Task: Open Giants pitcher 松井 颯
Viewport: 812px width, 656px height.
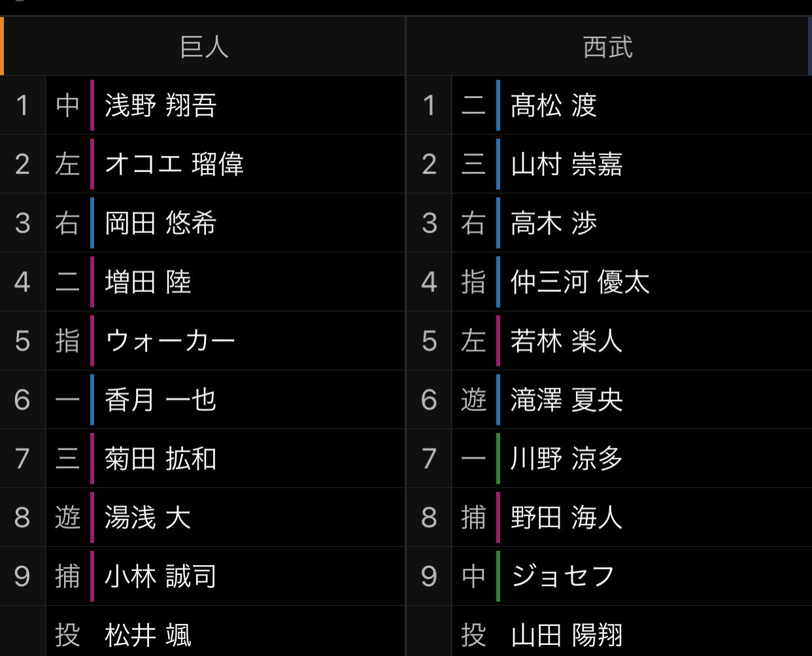Action: tap(148, 634)
